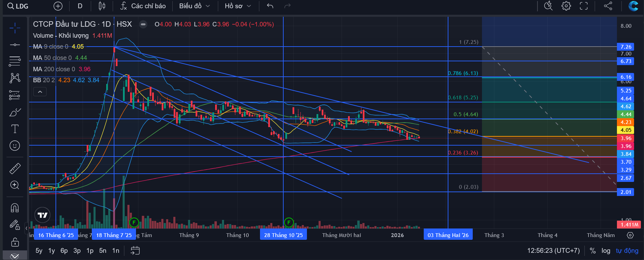Change chart candle style icon
Image resolution: width=644 pixels, height=260 pixels.
click(x=102, y=6)
